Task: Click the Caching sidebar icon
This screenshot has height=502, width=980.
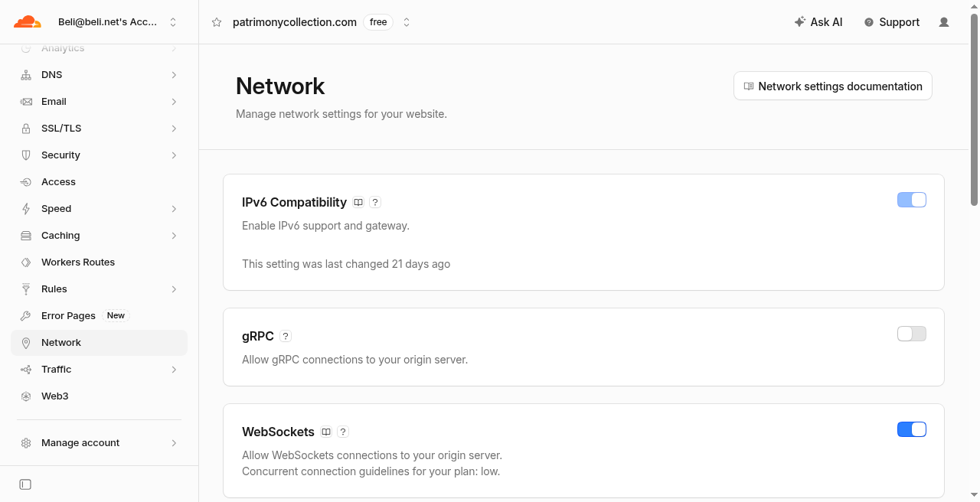Action: pyautogui.click(x=26, y=236)
